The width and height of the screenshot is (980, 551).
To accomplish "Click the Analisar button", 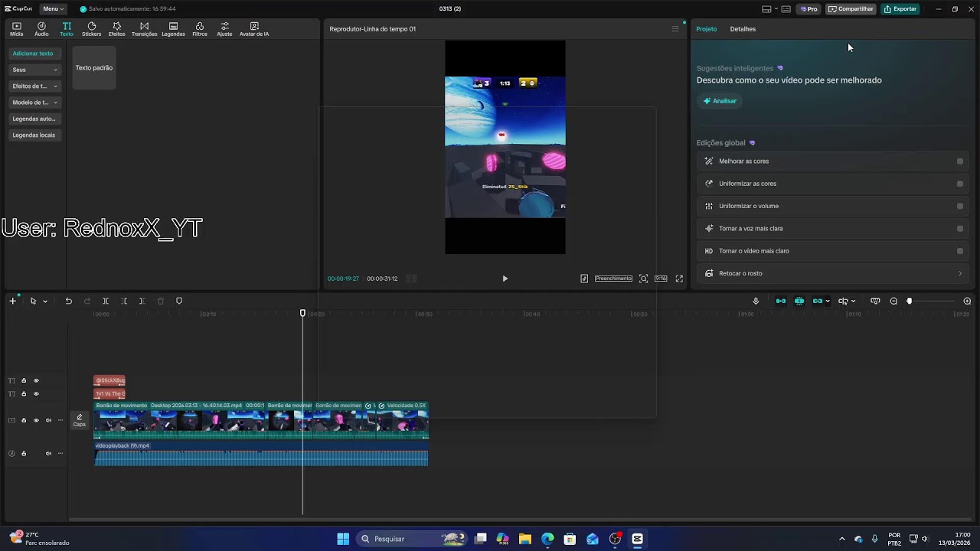I will (x=720, y=101).
